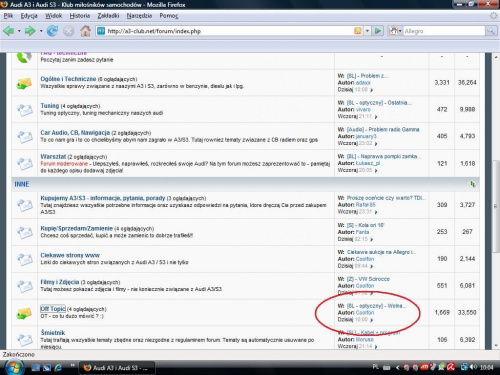Open the search engine selector icon
The image size is (500, 375).
tap(395, 31)
